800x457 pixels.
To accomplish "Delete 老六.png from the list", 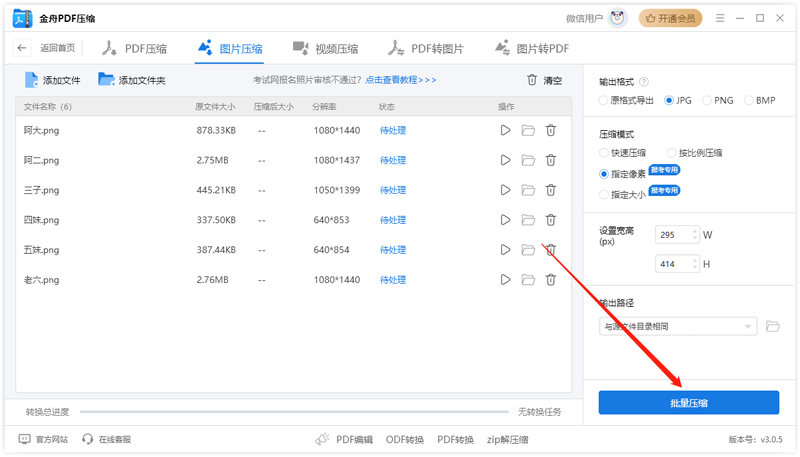I will pyautogui.click(x=551, y=280).
